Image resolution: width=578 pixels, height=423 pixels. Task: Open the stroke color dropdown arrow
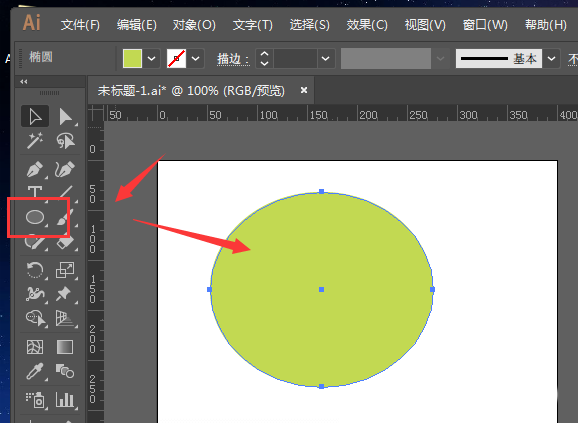click(195, 59)
